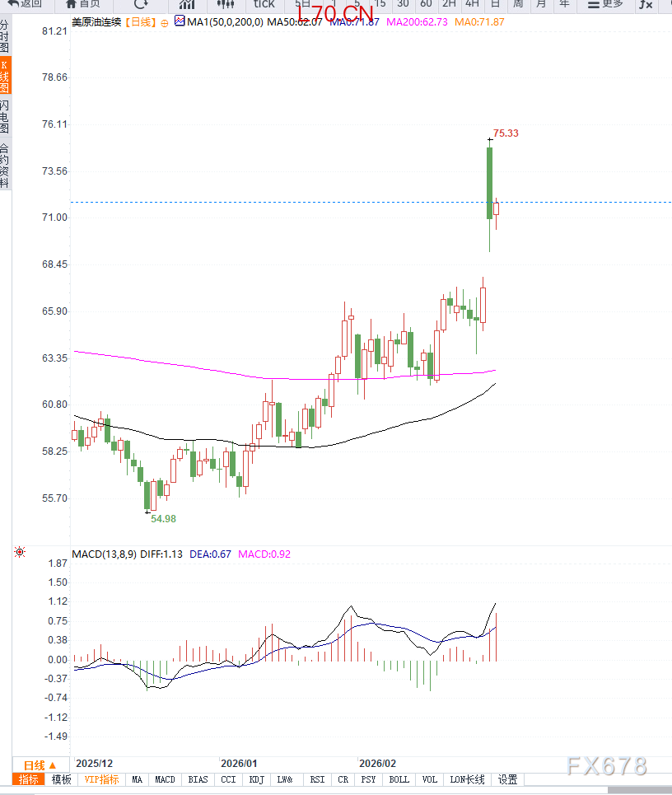
Task: Expand the 日线 period selector at bottom
Action: coord(40,765)
